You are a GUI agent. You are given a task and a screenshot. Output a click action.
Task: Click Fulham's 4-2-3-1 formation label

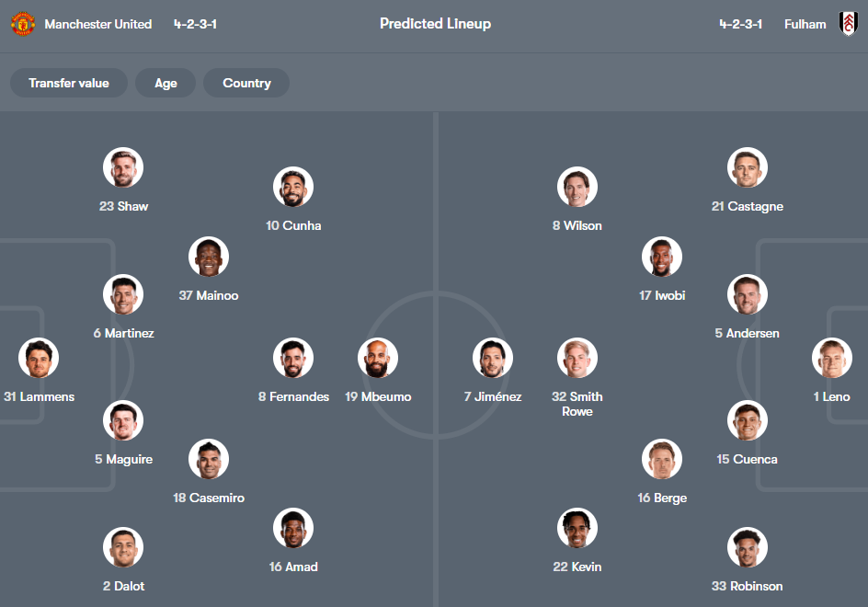point(741,24)
